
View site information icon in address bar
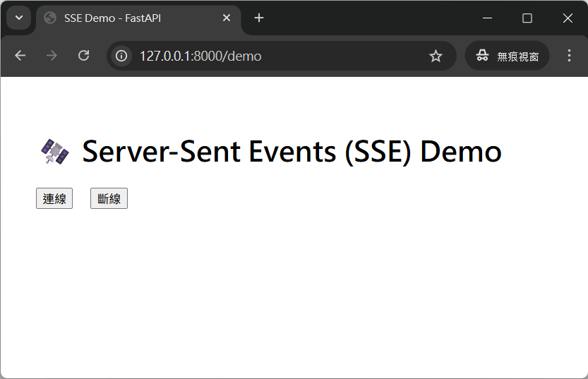coord(121,56)
